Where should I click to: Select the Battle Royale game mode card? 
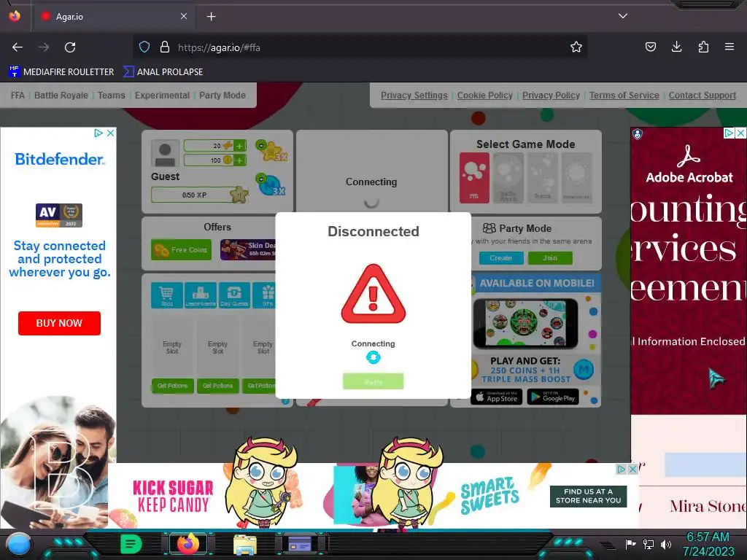[x=508, y=178]
